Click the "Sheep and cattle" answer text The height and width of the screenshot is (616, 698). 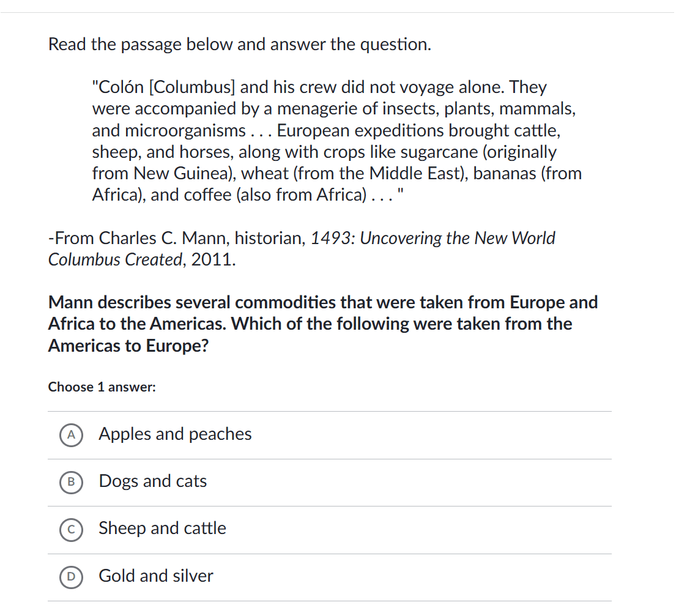point(162,529)
